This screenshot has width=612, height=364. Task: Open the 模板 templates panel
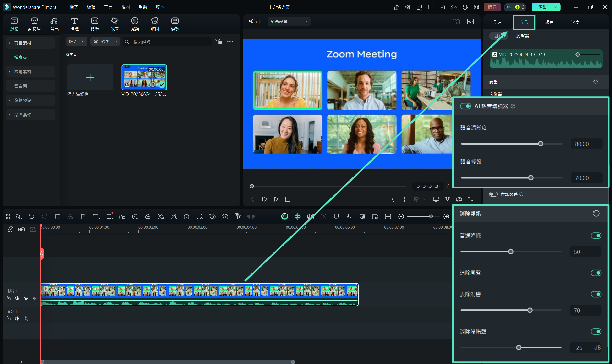point(175,24)
